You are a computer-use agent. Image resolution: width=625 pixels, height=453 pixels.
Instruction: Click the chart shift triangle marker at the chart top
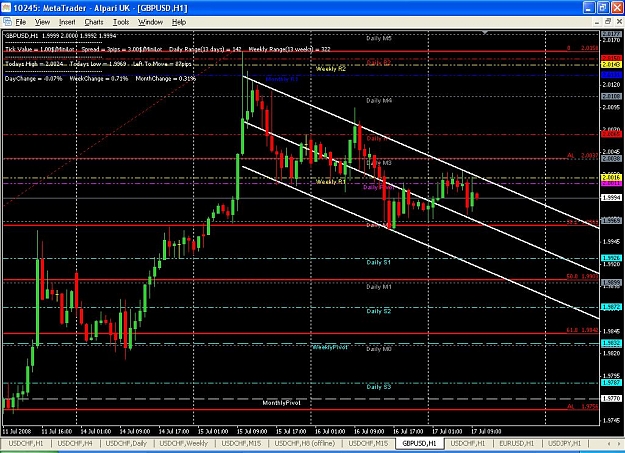point(485,32)
